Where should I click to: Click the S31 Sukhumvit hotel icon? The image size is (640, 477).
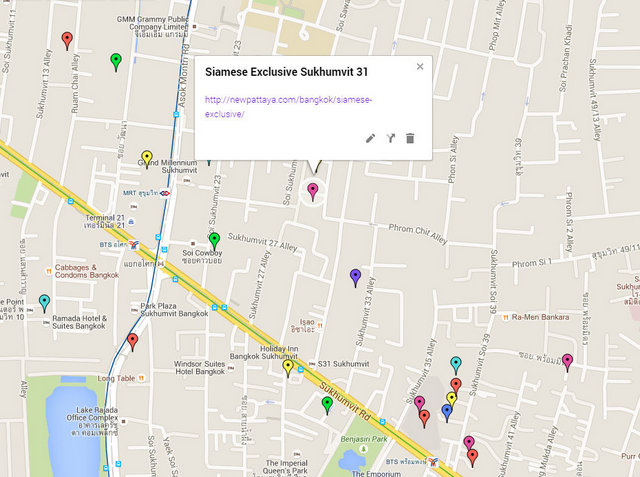[312, 364]
